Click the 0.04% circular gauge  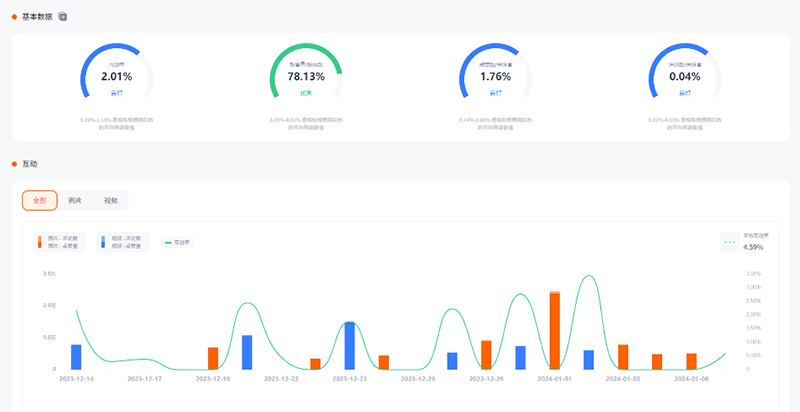684,75
